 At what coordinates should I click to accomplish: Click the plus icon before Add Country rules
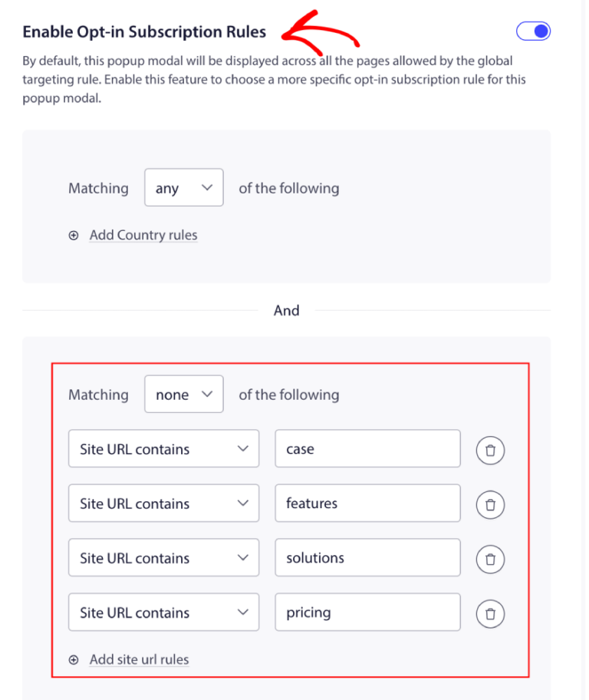pos(74,235)
